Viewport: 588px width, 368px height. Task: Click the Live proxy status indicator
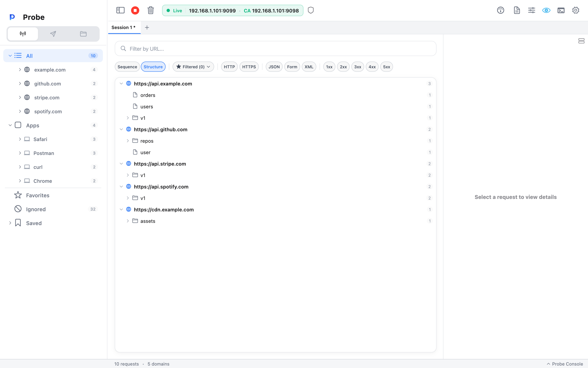point(174,10)
